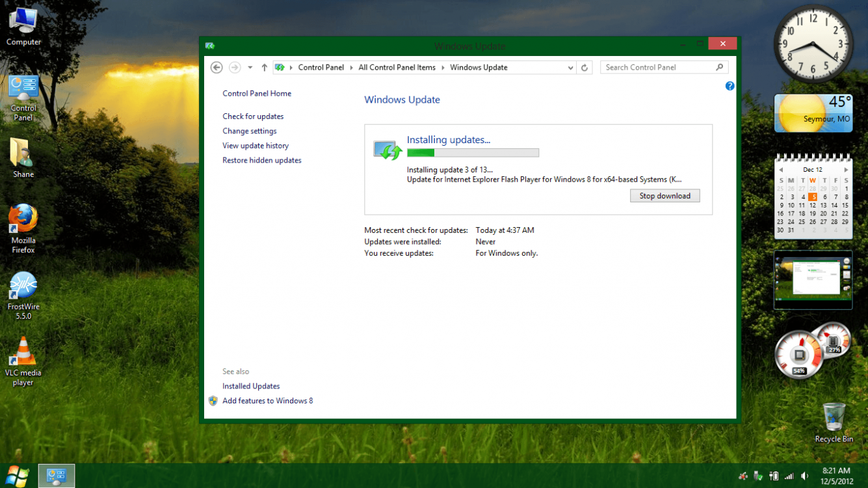Click the 'For Windows only.' text
Screen dimensions: 868x488
pyautogui.click(x=506, y=253)
